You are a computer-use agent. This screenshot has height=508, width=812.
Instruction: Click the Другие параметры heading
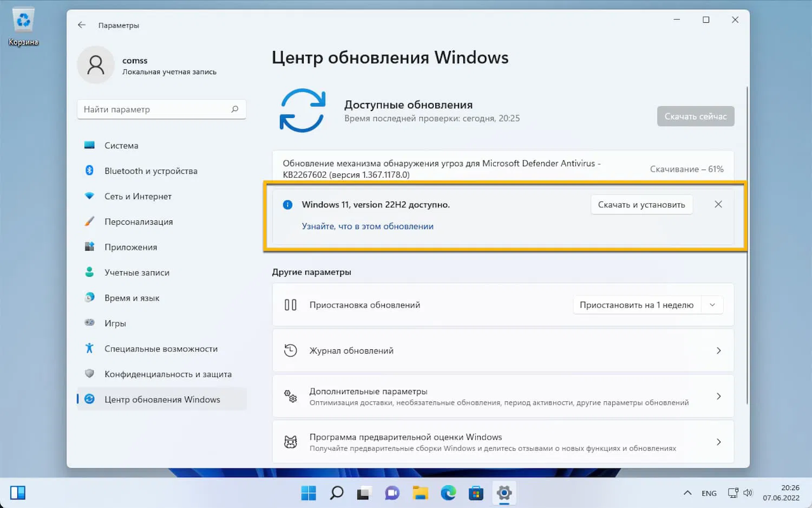pos(312,272)
